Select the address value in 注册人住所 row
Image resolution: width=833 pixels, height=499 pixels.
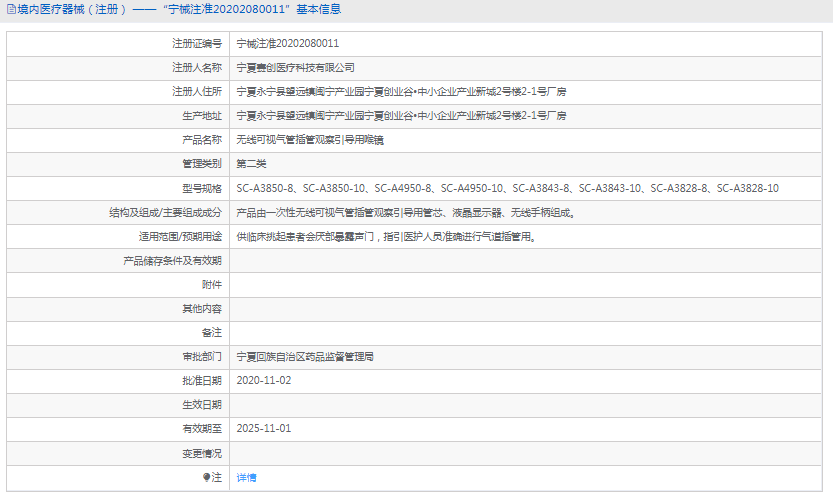coord(401,91)
